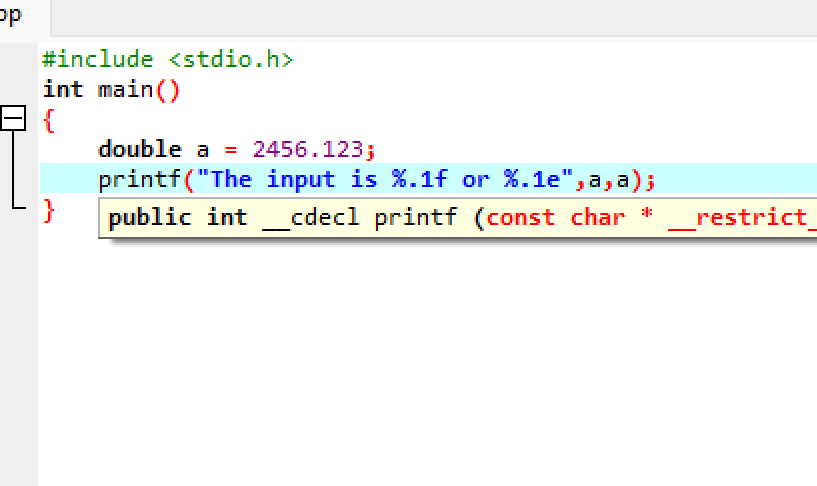This screenshot has height=486, width=817.
Task: Click the printf signature tooltip
Action: point(457,218)
